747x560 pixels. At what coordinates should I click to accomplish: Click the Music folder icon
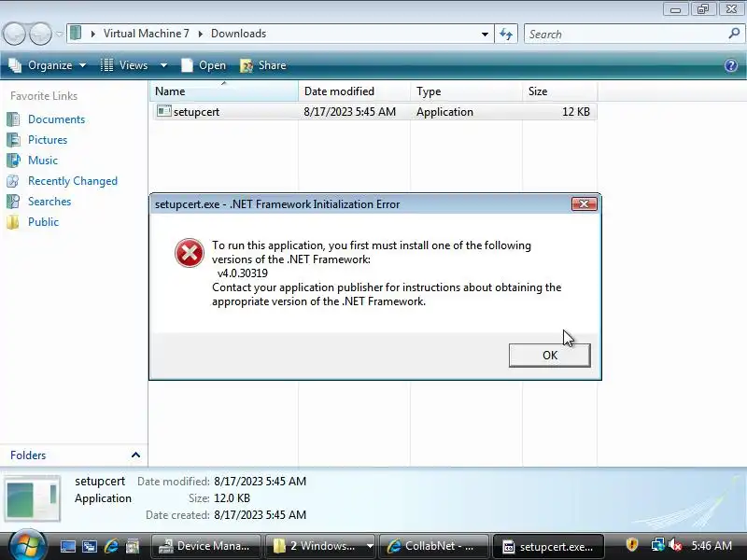pyautogui.click(x=13, y=160)
